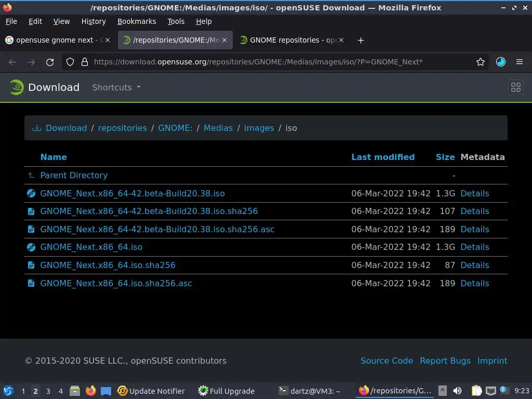532x399 pixels.
Task: Open the taskbar start menu icon
Action: point(8,391)
